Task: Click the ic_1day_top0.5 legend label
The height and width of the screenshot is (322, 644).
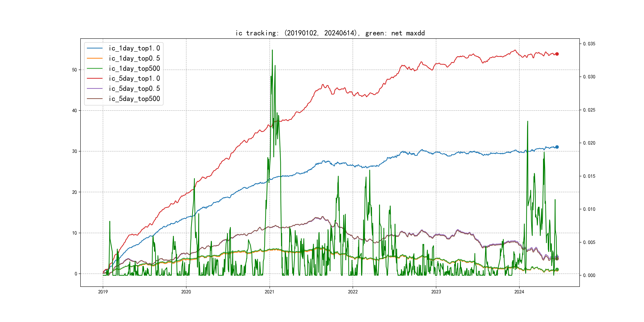Action: click(134, 58)
